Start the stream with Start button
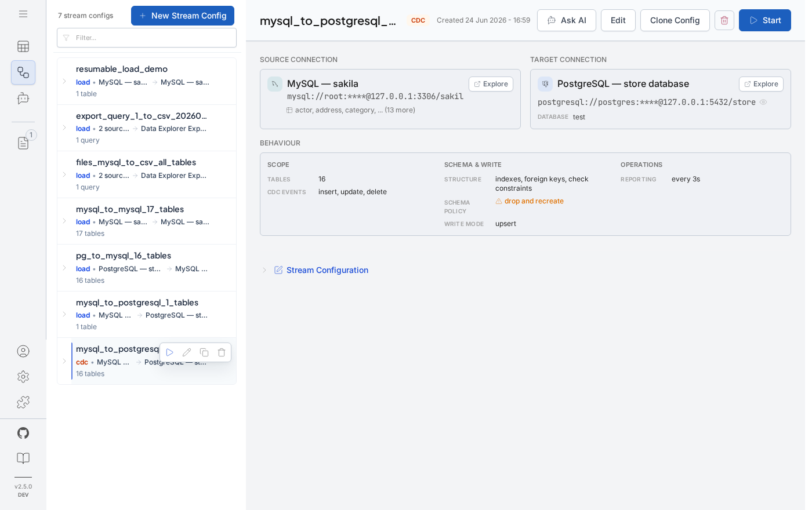 pos(765,20)
